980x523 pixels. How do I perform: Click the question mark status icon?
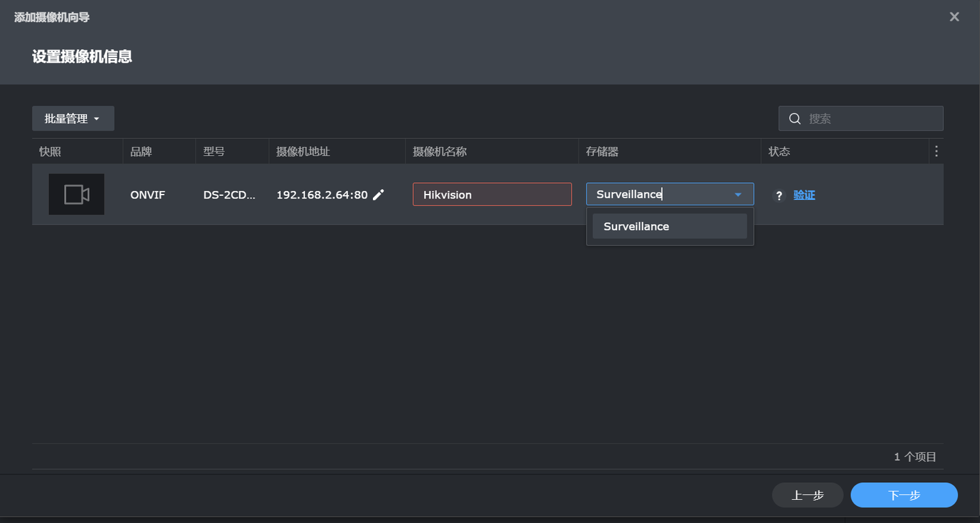coord(780,196)
